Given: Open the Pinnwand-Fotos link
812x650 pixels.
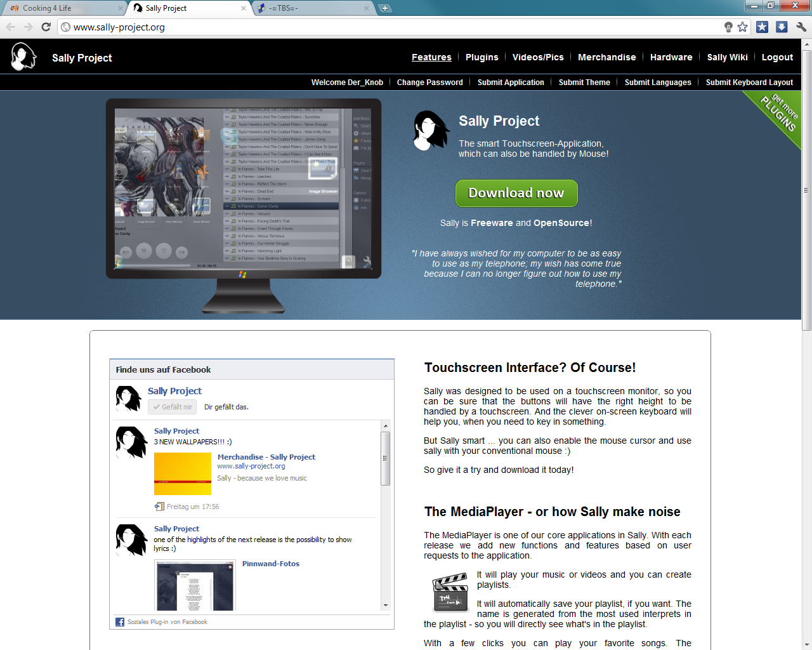Looking at the screenshot, I should pos(270,564).
